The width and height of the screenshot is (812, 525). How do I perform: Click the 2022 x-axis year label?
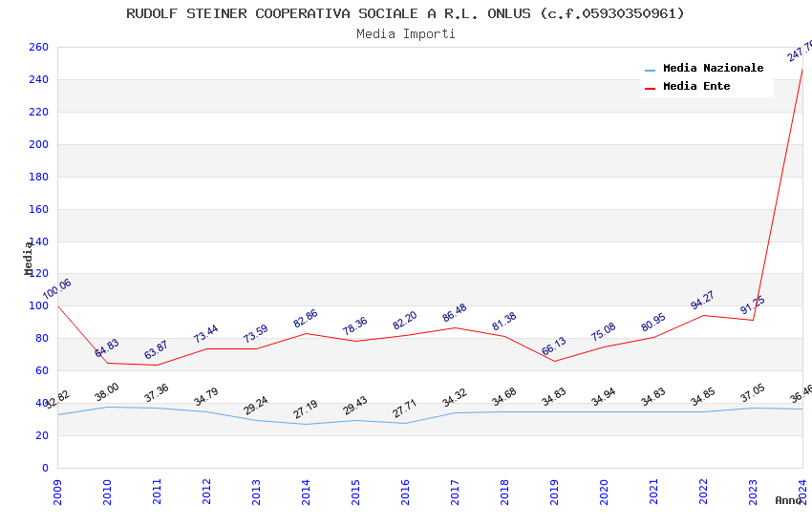tap(704, 492)
